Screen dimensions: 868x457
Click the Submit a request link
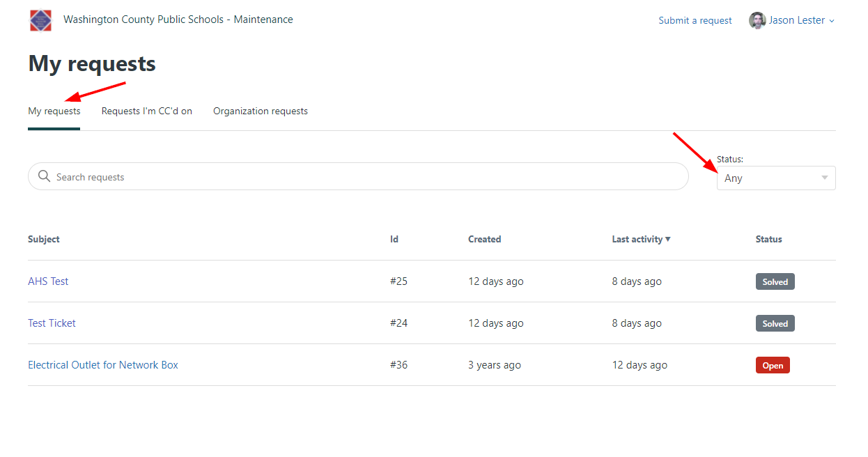[695, 20]
